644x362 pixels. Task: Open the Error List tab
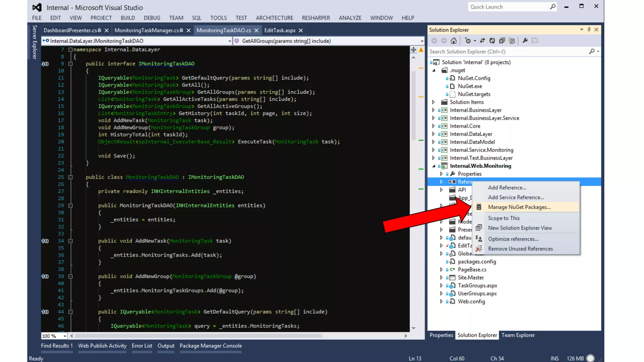142,346
